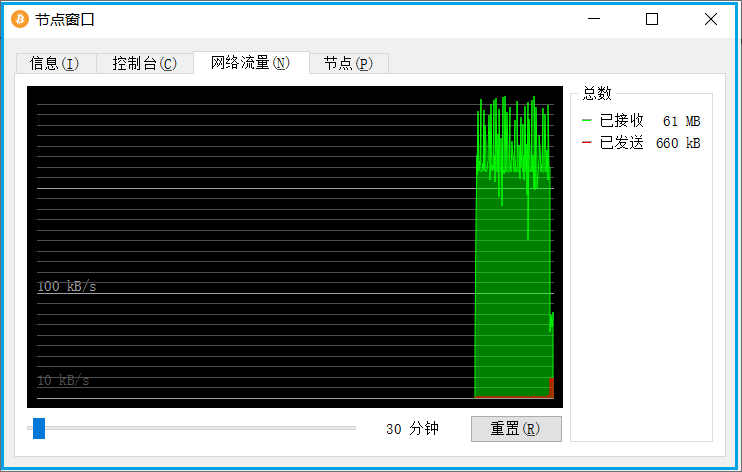Click the 节点窗口 window title
742x472 pixels.
[65, 20]
